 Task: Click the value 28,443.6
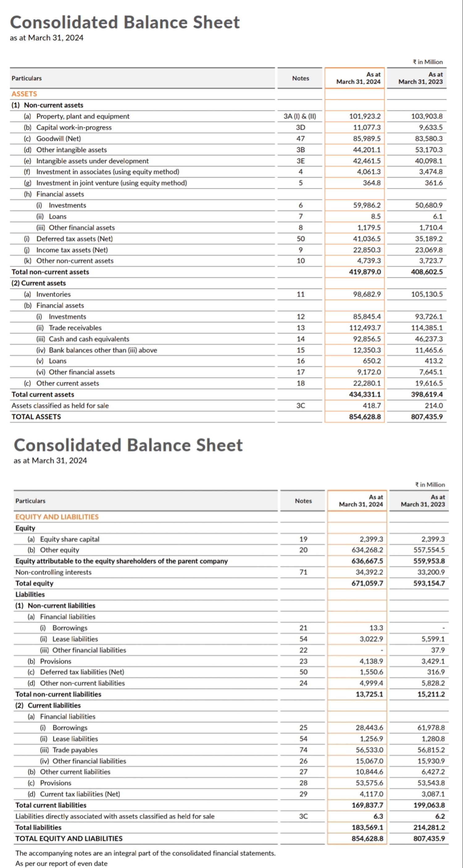coord(369,727)
